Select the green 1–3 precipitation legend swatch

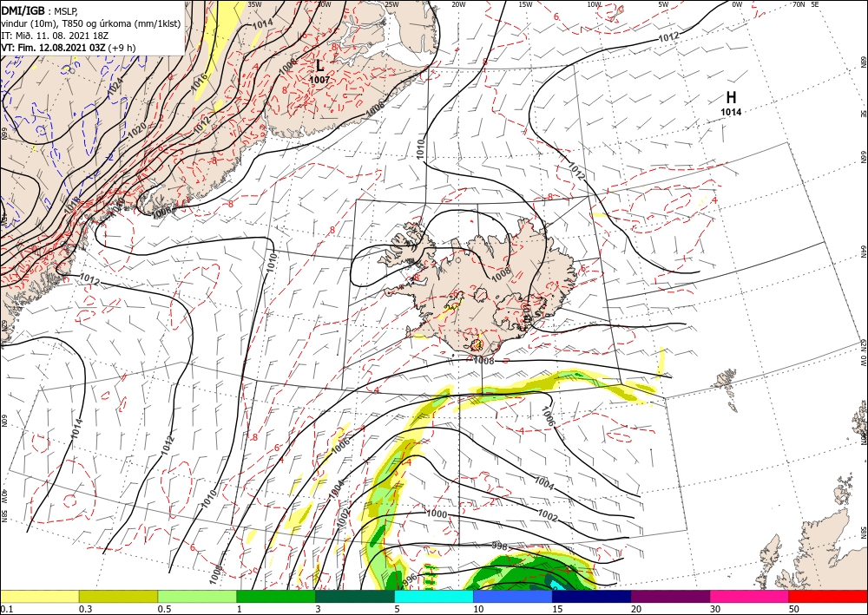point(276,596)
